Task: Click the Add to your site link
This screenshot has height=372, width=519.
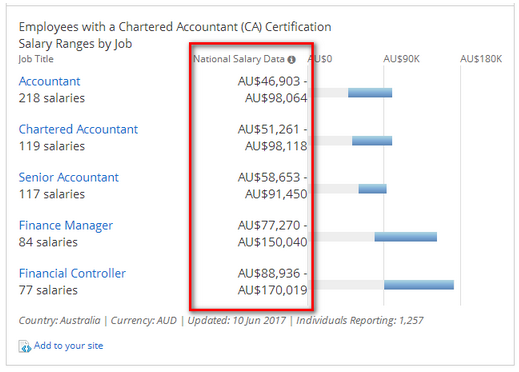Action: click(x=68, y=346)
